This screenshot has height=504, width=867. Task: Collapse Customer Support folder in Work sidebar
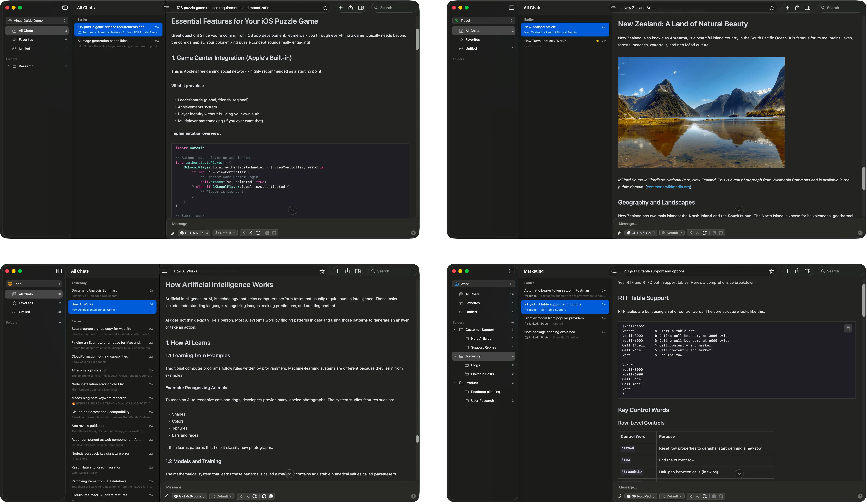pos(455,330)
